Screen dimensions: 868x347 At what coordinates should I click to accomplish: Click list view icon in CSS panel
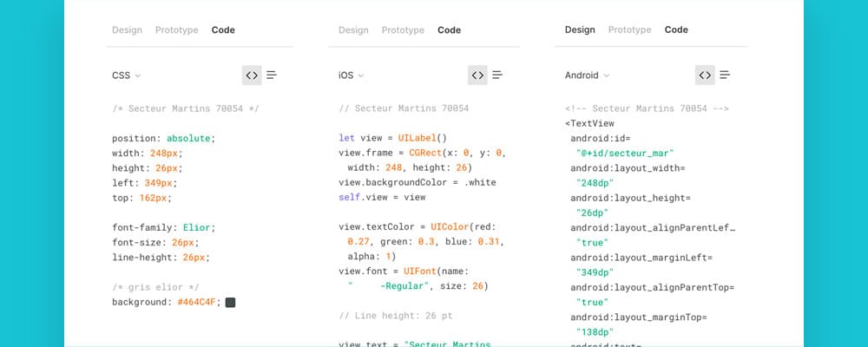coord(272,75)
